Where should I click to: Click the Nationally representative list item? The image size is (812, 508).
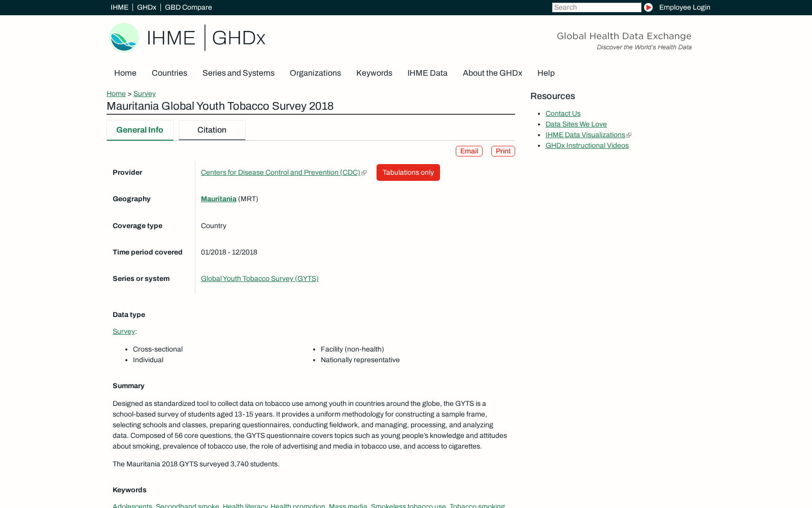(360, 360)
